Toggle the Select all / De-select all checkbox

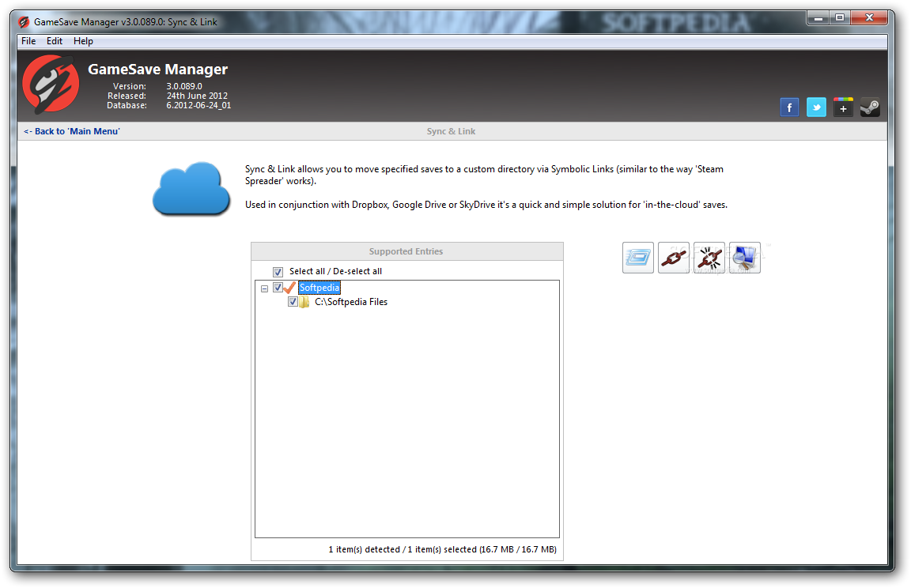point(278,272)
